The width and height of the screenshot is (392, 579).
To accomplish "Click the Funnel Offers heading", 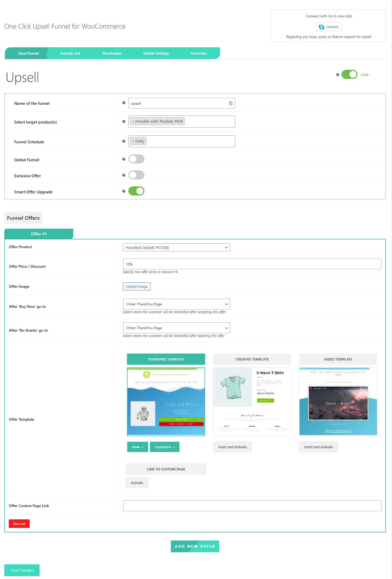I will pyautogui.click(x=23, y=218).
